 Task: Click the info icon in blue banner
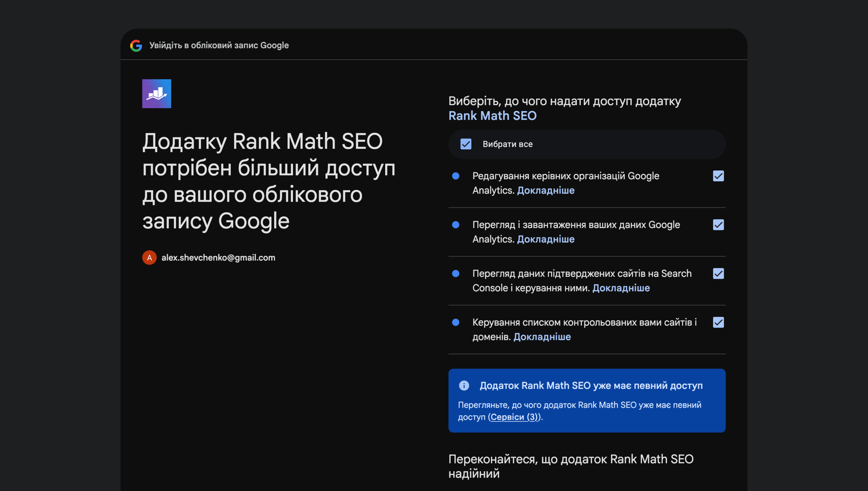click(x=464, y=386)
